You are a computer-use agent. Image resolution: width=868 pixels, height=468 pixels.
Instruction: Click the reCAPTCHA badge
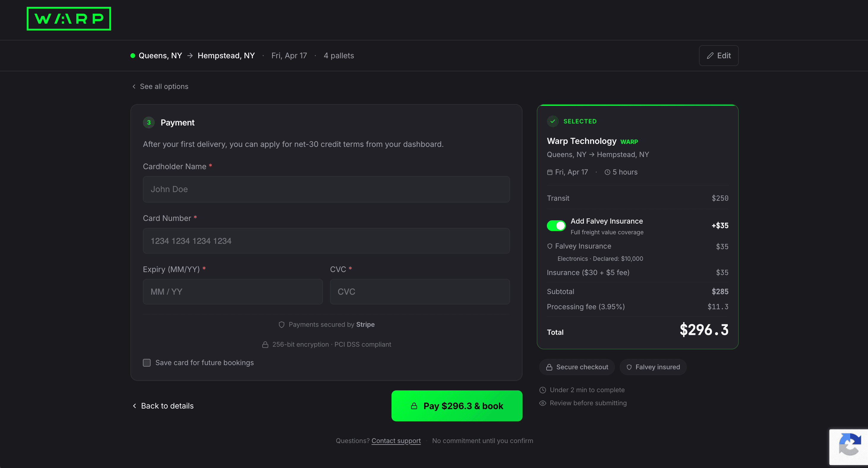(x=848, y=447)
